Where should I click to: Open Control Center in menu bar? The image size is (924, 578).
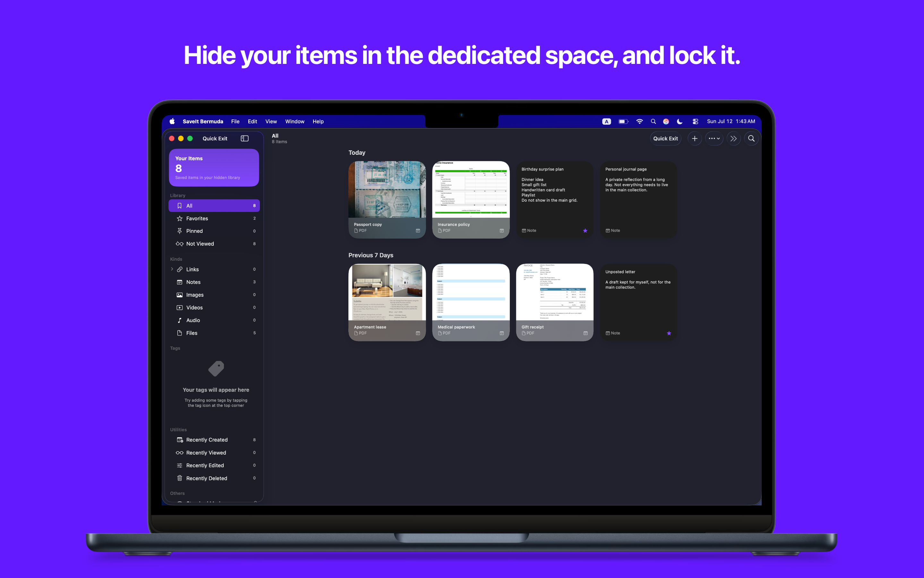click(695, 121)
